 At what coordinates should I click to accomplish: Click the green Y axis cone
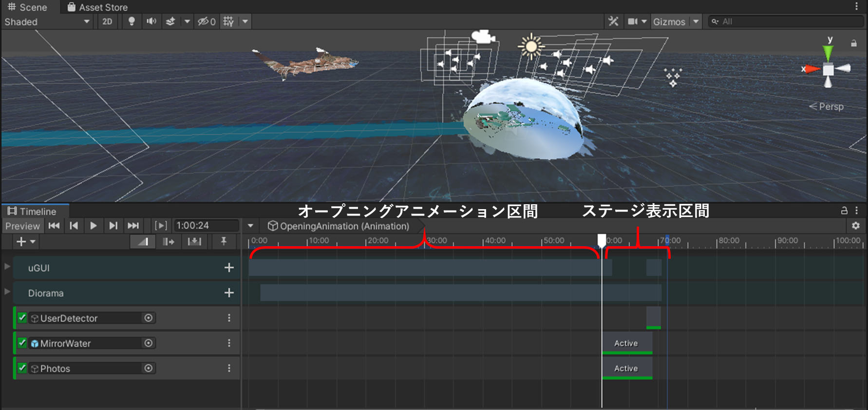point(828,52)
